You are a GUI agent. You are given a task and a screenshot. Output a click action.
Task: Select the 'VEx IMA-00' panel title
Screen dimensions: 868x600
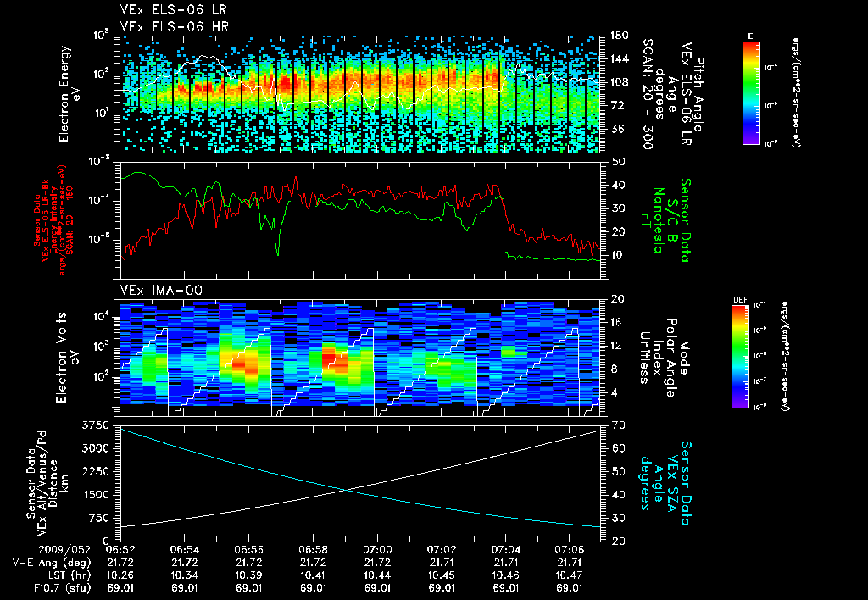[161, 290]
